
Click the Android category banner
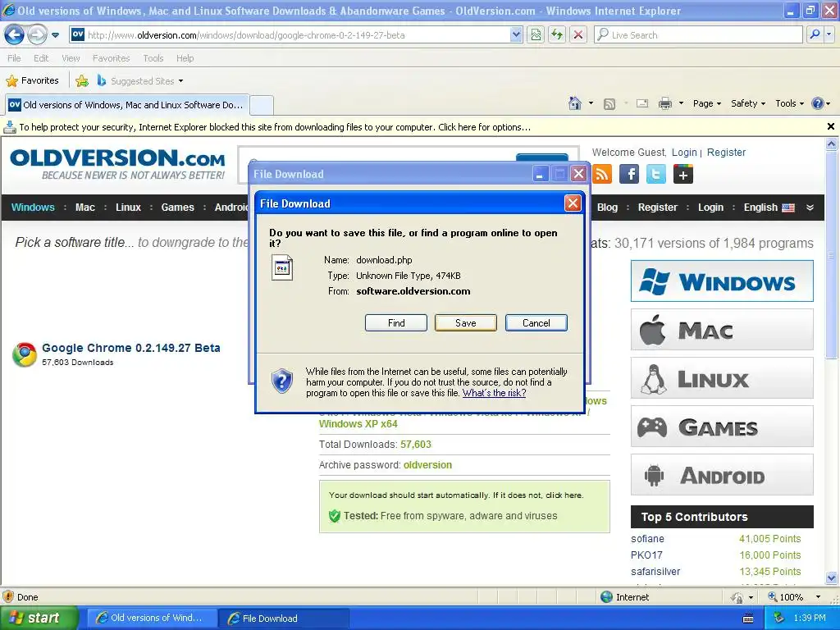pos(722,475)
